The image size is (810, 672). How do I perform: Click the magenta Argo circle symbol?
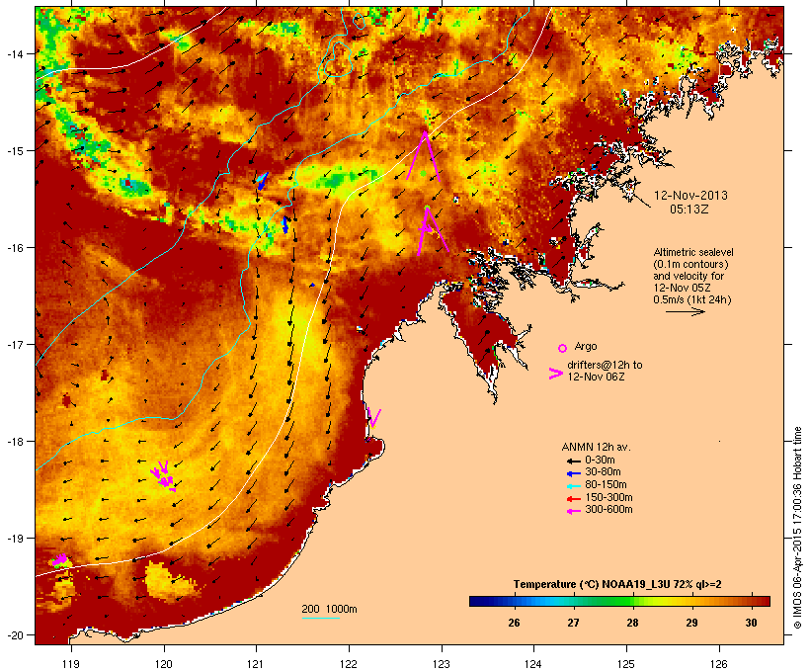tap(562, 349)
